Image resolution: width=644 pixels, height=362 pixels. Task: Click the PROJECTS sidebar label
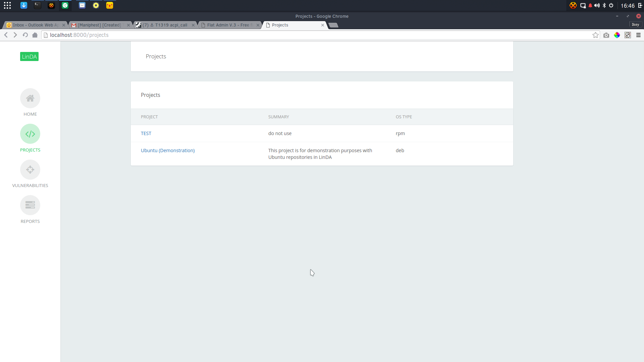pyautogui.click(x=30, y=150)
